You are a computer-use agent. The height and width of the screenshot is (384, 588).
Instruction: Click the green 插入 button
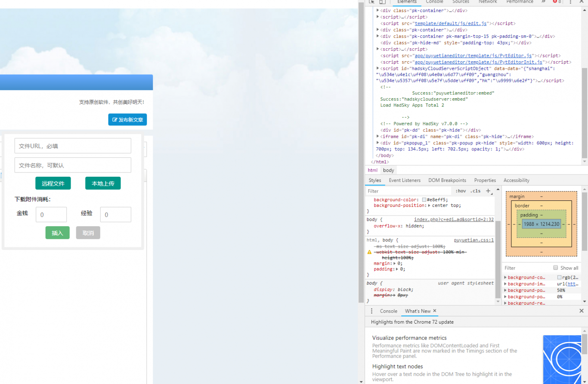tap(57, 233)
